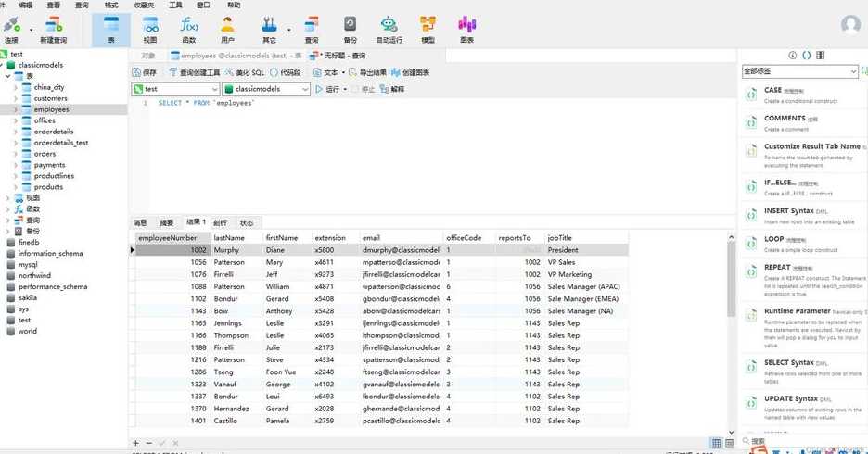Switch to the 剖析 (Profile) result tab

coord(220,223)
